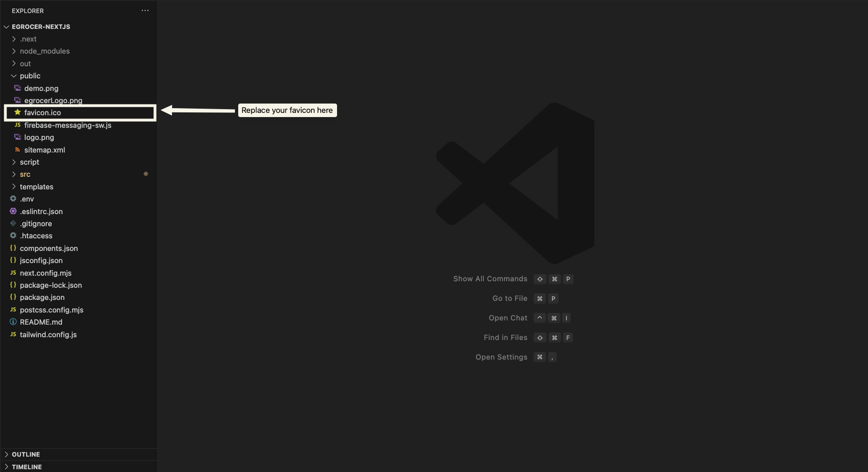Open .gitignore file
The width and height of the screenshot is (868, 472).
pos(36,223)
